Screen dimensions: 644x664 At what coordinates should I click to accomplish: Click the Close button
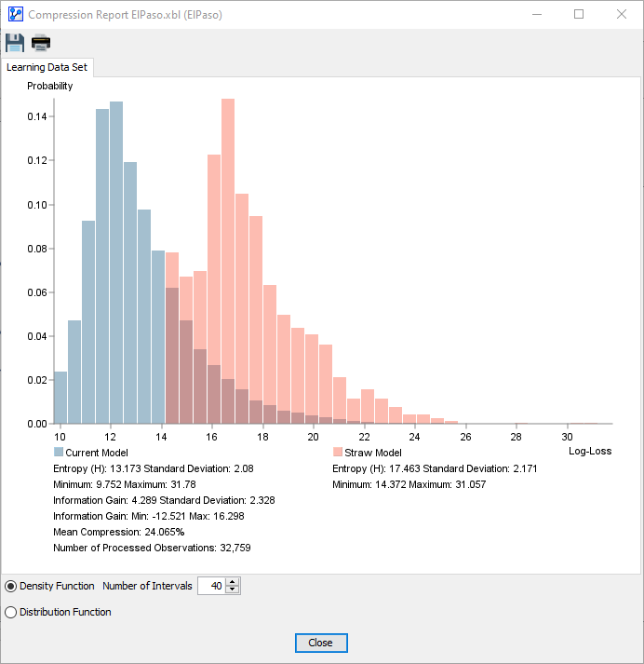click(x=321, y=643)
